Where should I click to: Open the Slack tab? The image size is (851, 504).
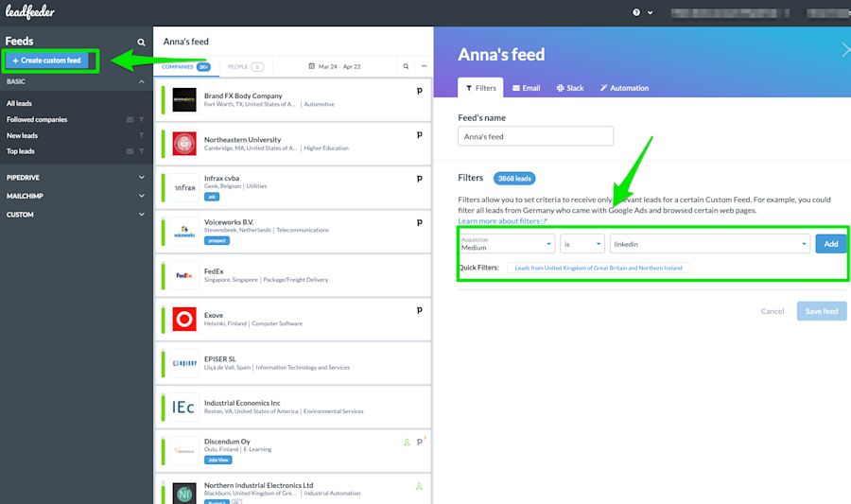point(570,88)
